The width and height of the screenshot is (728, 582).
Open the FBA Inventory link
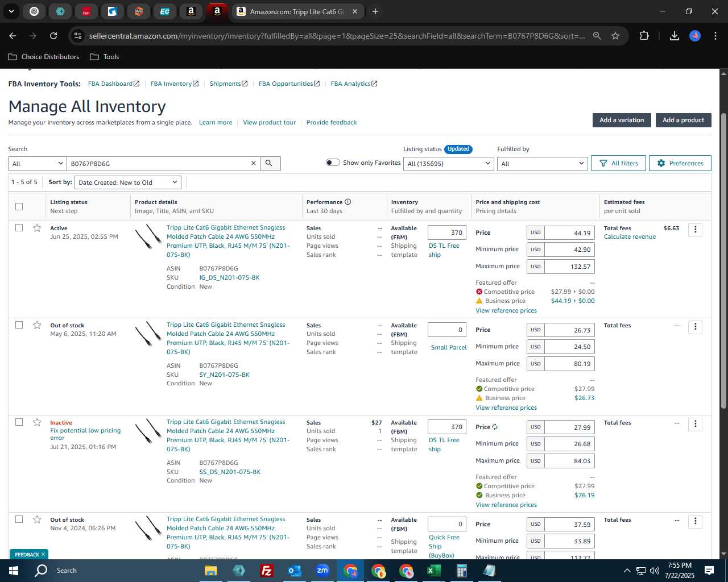point(175,84)
